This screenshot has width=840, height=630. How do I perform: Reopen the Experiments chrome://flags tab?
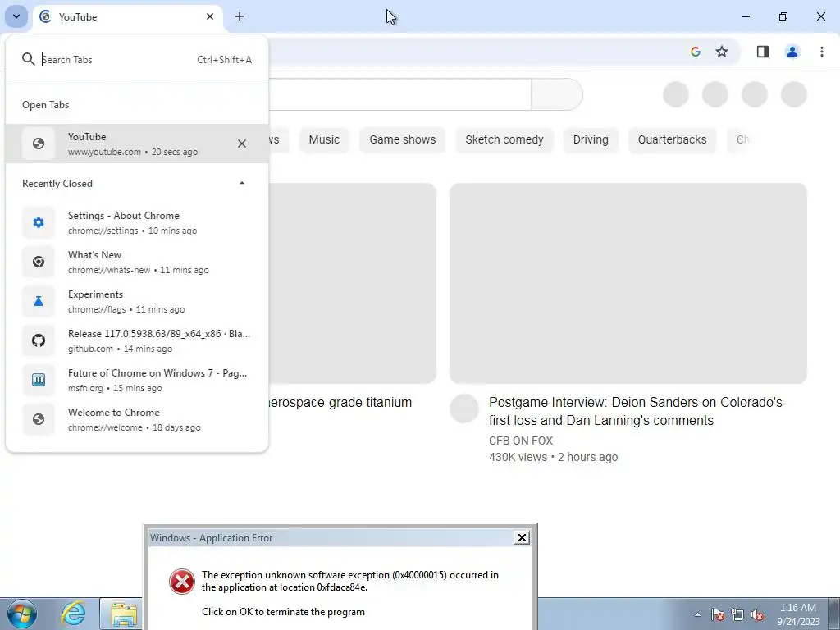click(137, 301)
